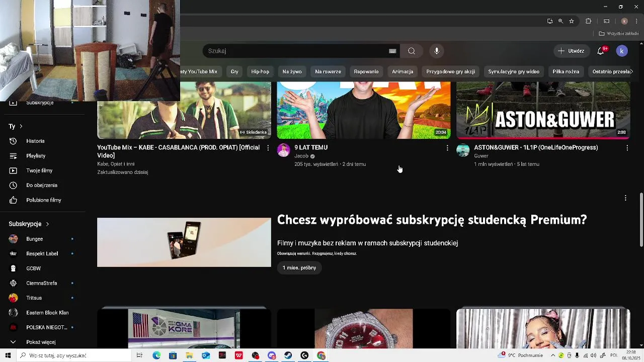Open the account avatar menu
Image resolution: width=644 pixels, height=362 pixels.
click(622, 51)
